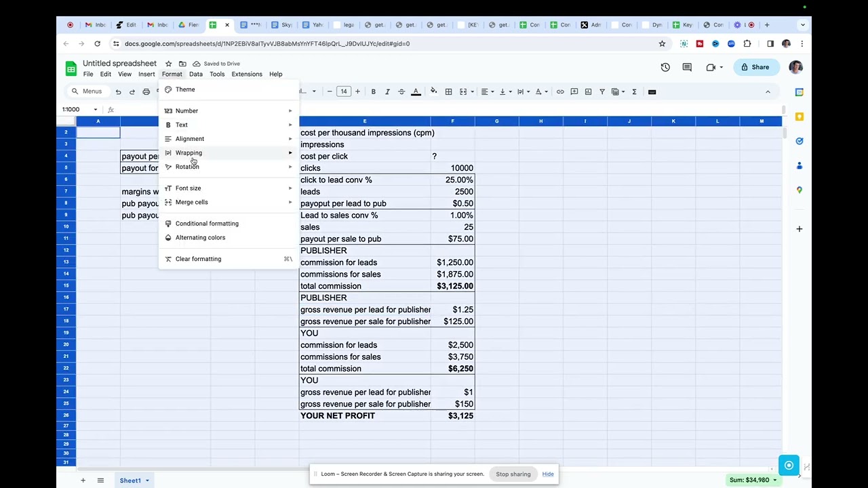Screen dimensions: 868x488
Task: Choose Alternating colors
Action: coord(229,237)
